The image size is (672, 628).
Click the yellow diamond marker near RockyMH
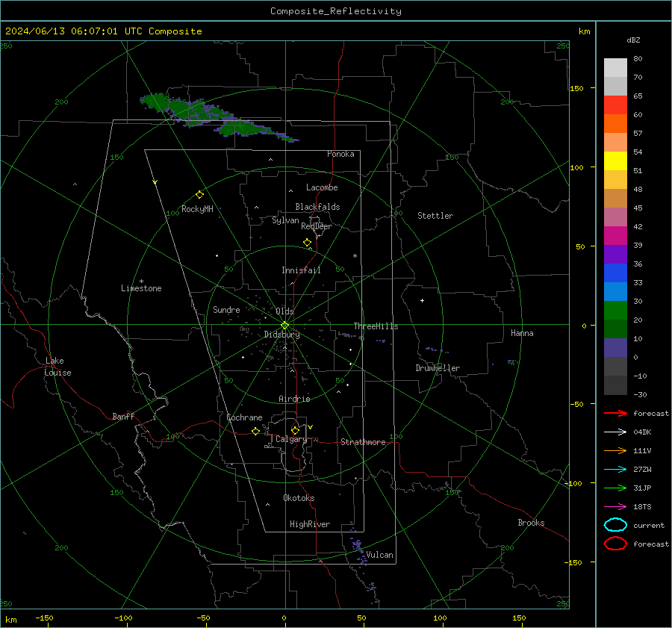(x=199, y=195)
